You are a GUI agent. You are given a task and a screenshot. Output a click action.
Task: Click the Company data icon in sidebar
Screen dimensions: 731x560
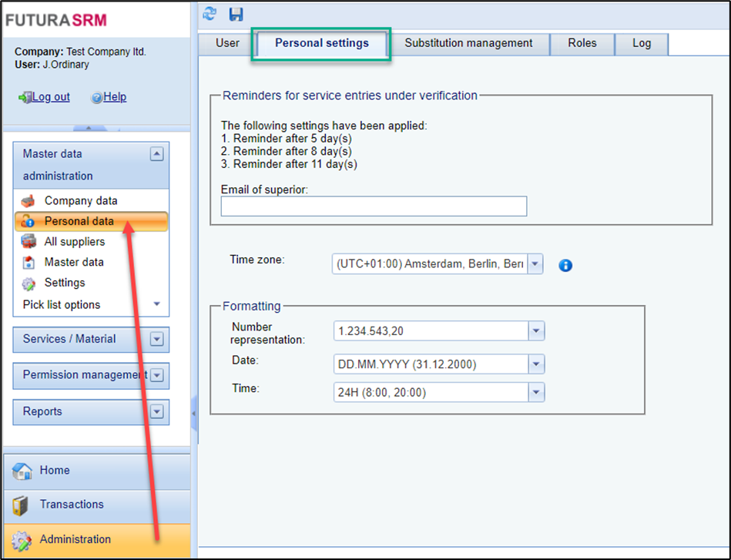click(x=29, y=201)
